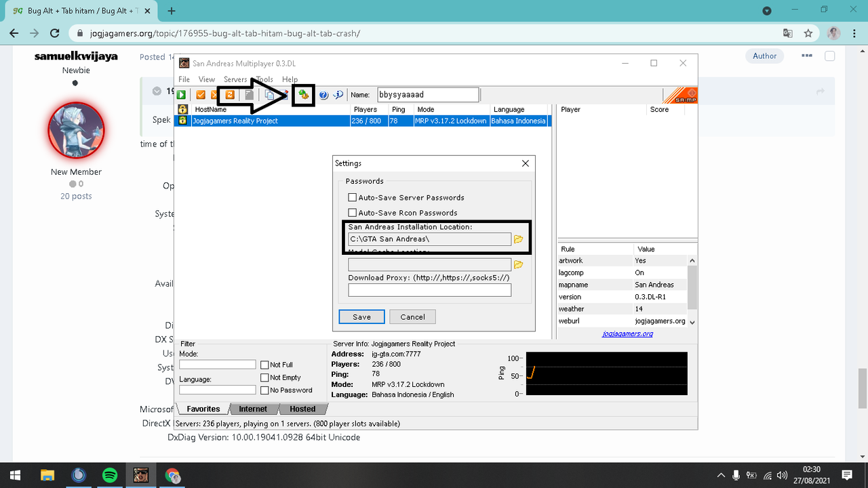Click the share arrow on the forum post

point(821,91)
